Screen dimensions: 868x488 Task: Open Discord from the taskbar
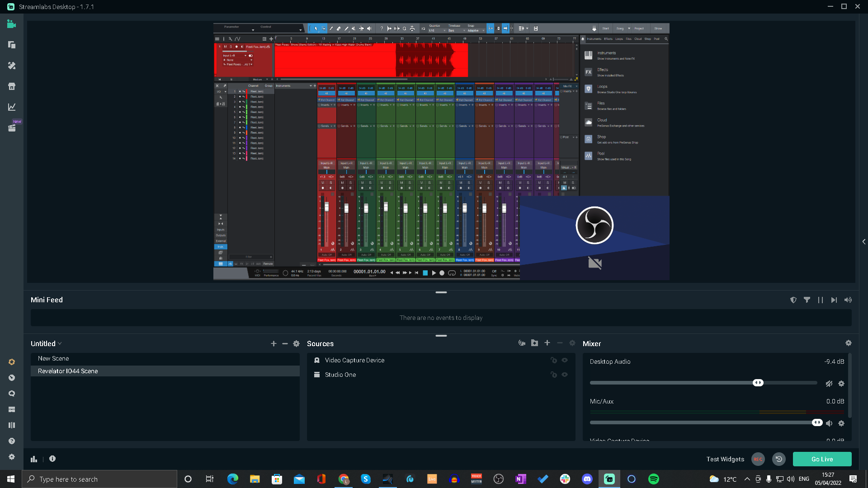(x=587, y=479)
